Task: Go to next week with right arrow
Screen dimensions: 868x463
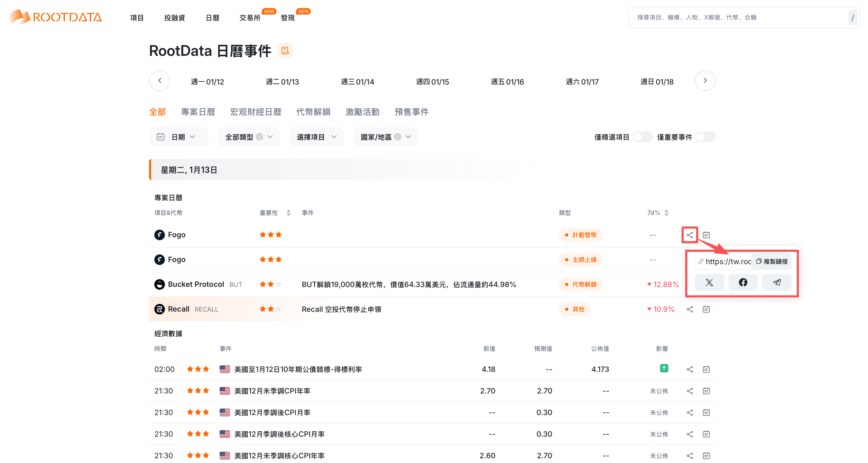Action: (x=705, y=81)
